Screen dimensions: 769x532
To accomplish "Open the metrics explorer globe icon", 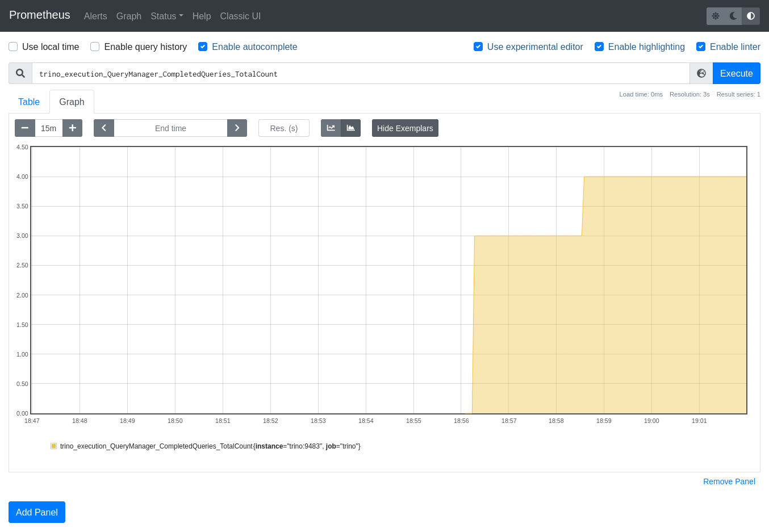I will tap(701, 73).
